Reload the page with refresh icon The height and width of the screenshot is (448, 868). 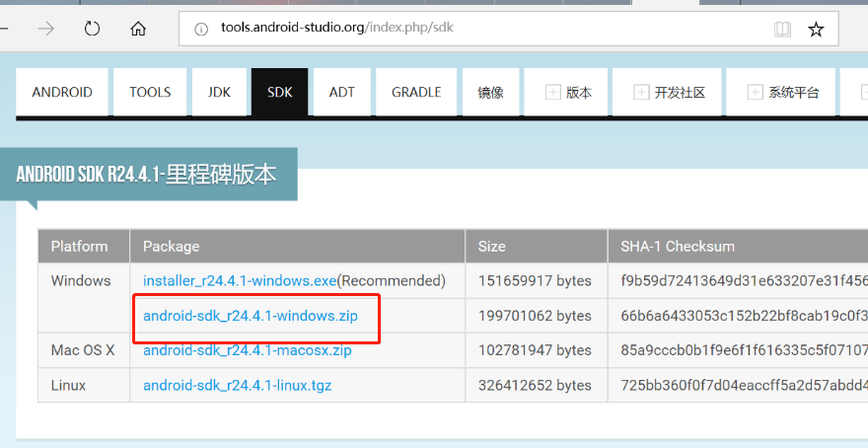click(92, 29)
